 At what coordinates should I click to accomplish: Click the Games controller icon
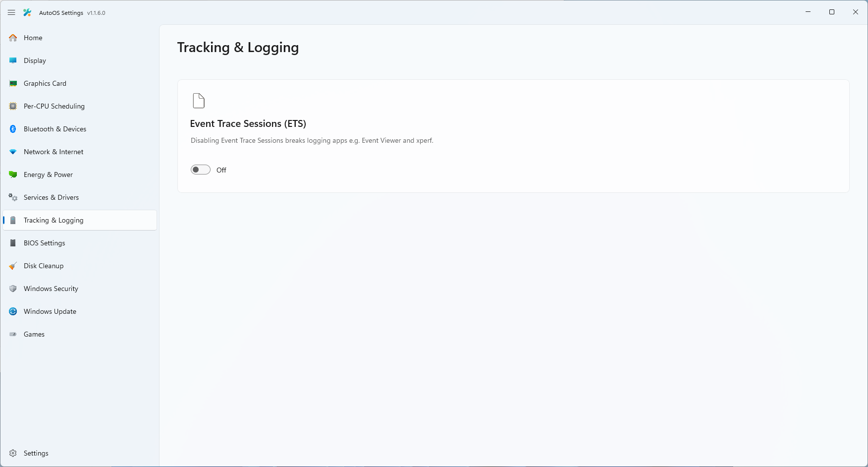13,334
